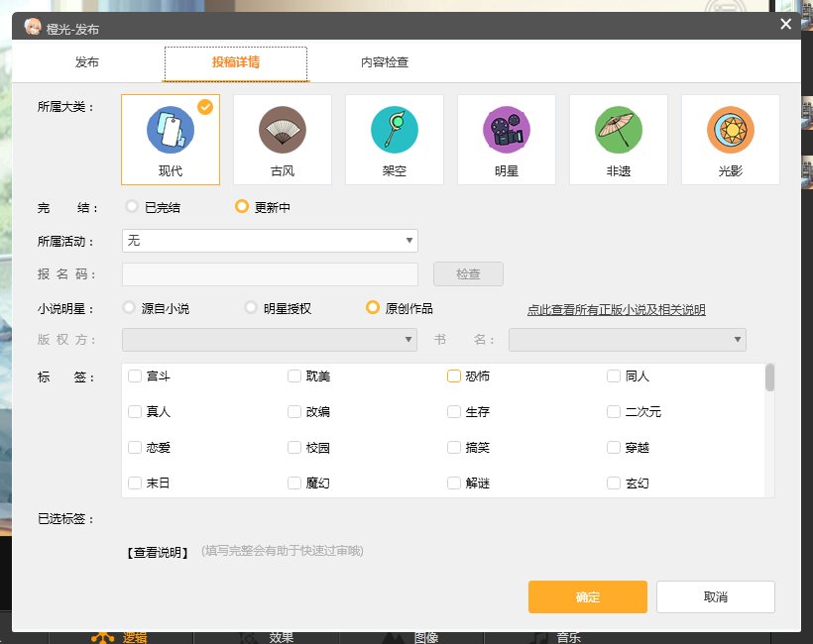The image size is (813, 644).
Task: Select the 现代 category icon
Action: (x=171, y=130)
